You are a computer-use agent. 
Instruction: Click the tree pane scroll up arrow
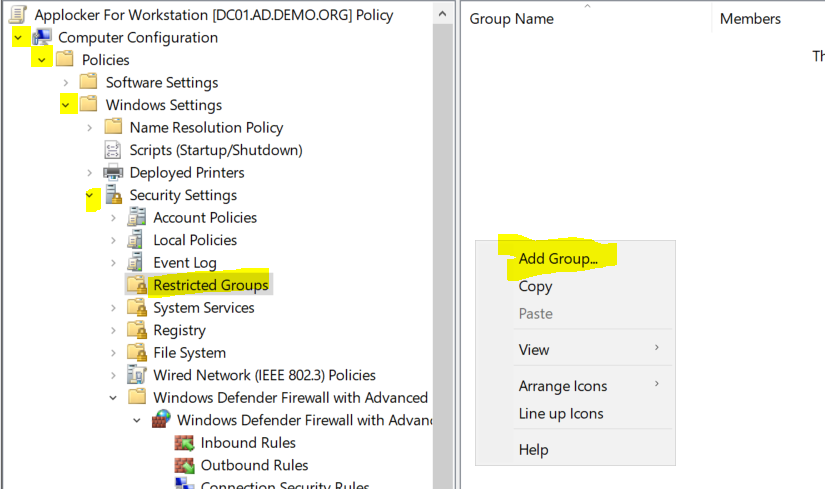pyautogui.click(x=442, y=14)
